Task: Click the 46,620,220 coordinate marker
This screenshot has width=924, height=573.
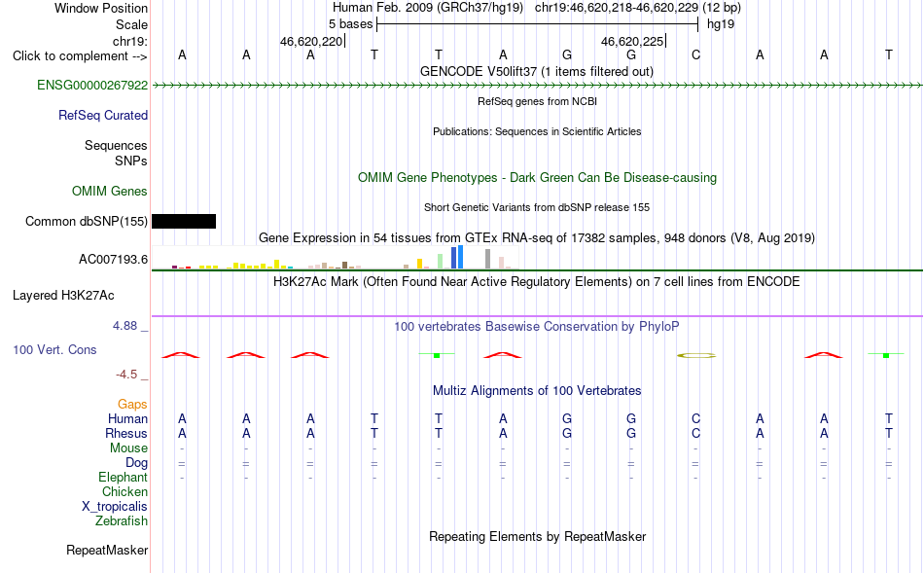Action: 312,41
